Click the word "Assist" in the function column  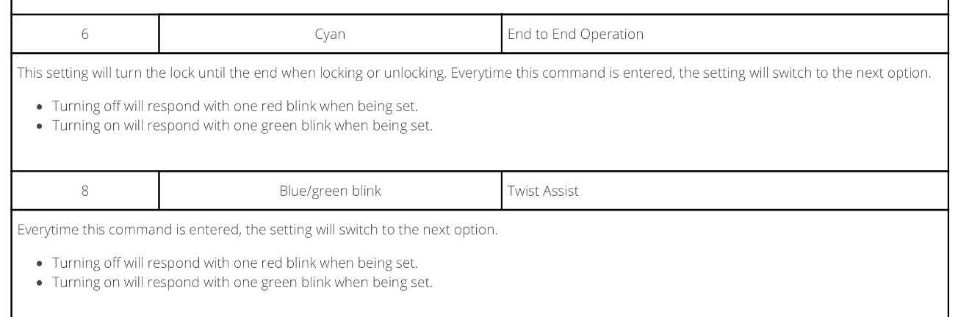[561, 192]
